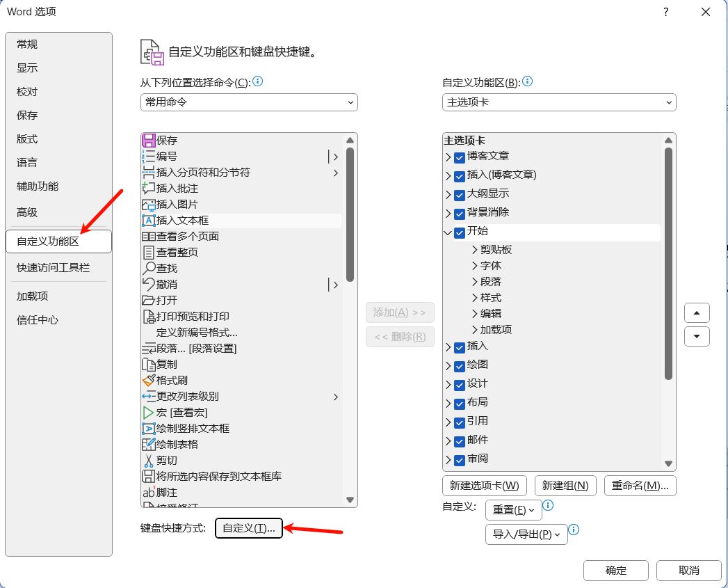Click the 打印预览和打印 icon

(x=148, y=316)
